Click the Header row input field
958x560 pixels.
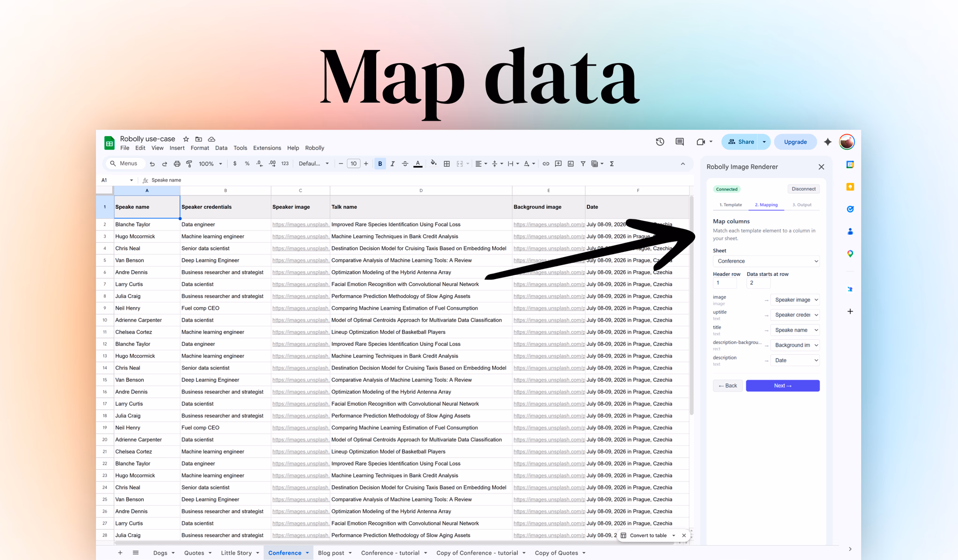(725, 282)
